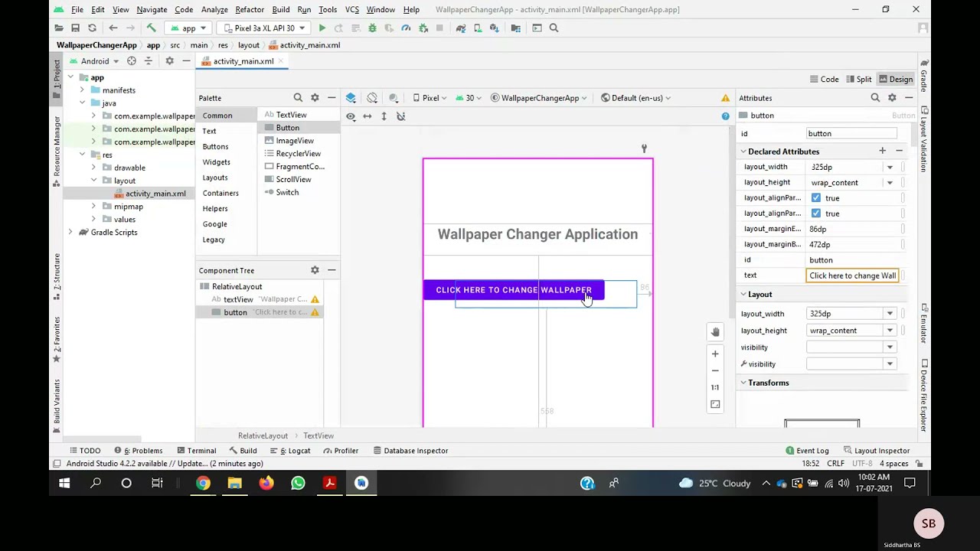Image resolution: width=980 pixels, height=551 pixels.
Task: Expand the Gradle Scripts node arrow
Action: pos(70,233)
